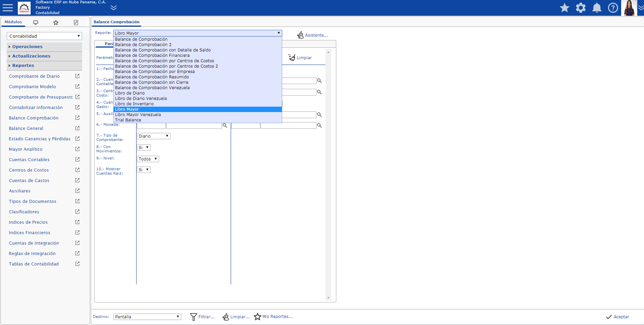The image size is (644, 325).
Task: Toggle the Reporte combo box arrow
Action: 279,33
